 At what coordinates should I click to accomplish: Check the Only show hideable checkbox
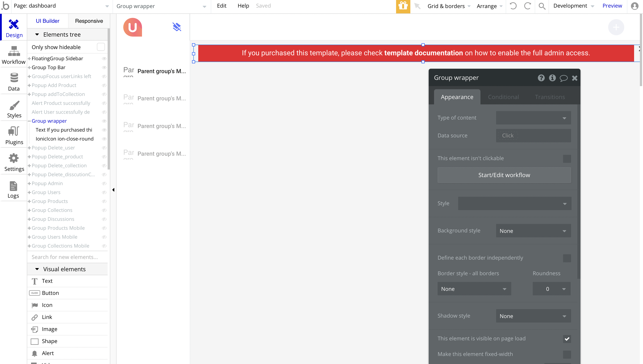[100, 47]
